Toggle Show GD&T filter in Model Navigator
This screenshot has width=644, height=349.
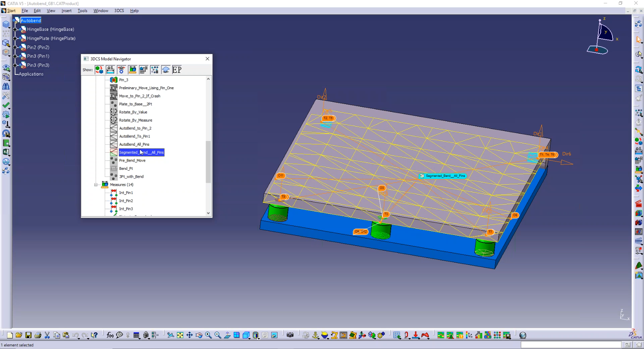pos(122,70)
